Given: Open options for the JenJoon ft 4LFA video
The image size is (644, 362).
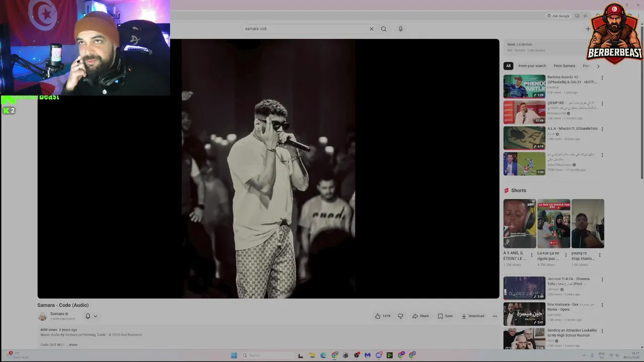Looking at the screenshot, I should pyautogui.click(x=602, y=280).
